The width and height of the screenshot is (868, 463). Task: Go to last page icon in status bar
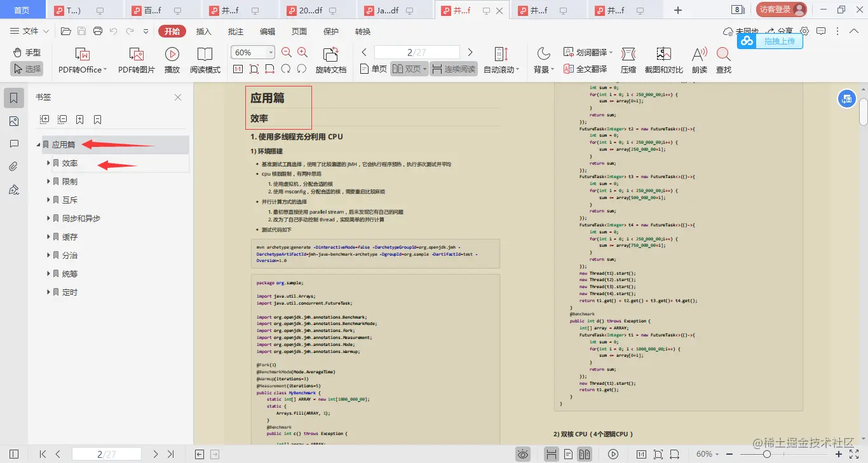pyautogui.click(x=170, y=454)
